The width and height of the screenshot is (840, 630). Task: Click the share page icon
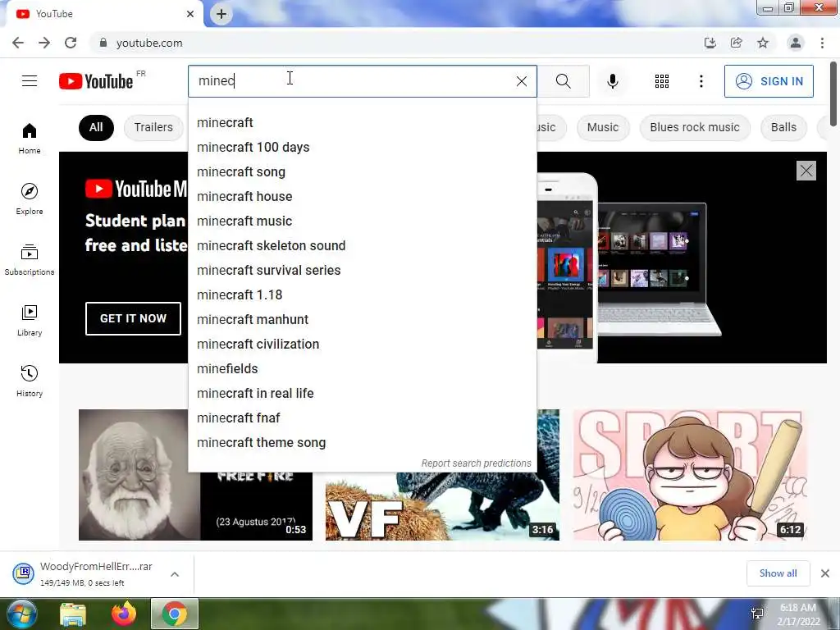click(736, 43)
